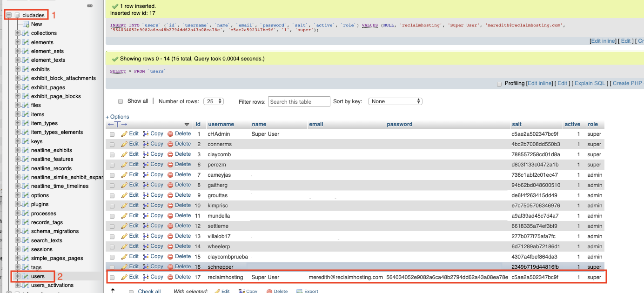Sort by the email column header
The image size is (644, 293).
point(316,124)
